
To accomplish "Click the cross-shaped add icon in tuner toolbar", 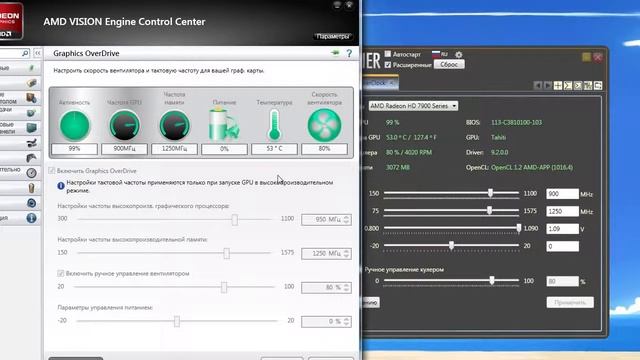I will (x=558, y=85).
